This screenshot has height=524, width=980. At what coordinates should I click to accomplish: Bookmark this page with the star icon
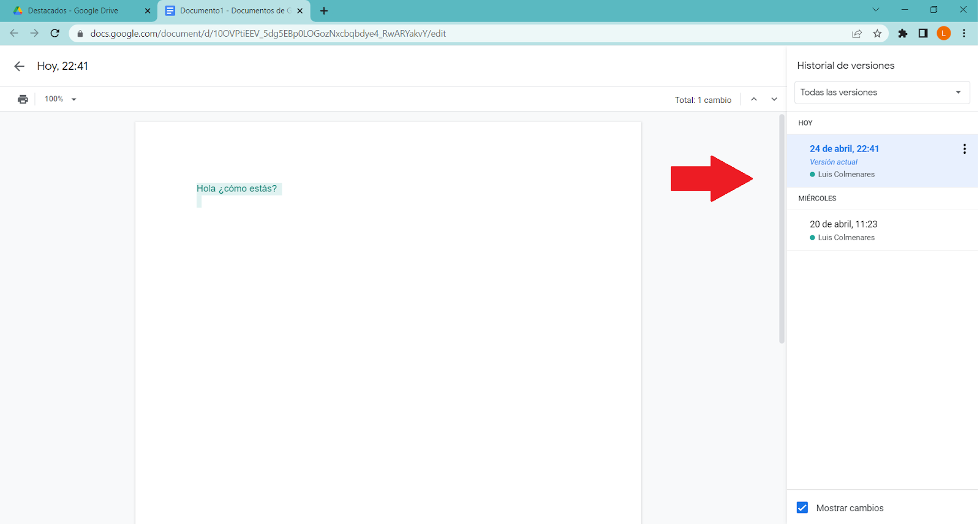click(877, 34)
